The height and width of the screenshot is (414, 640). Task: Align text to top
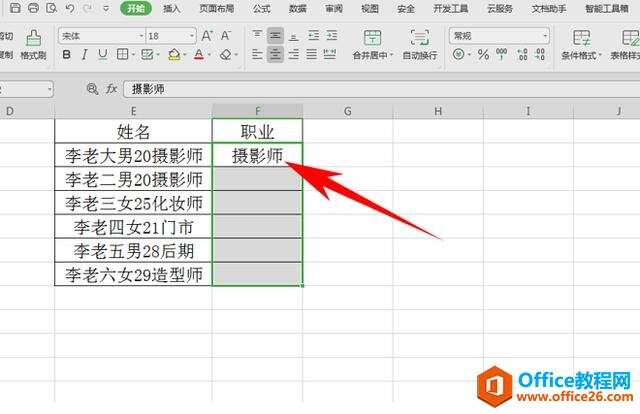coord(257,36)
